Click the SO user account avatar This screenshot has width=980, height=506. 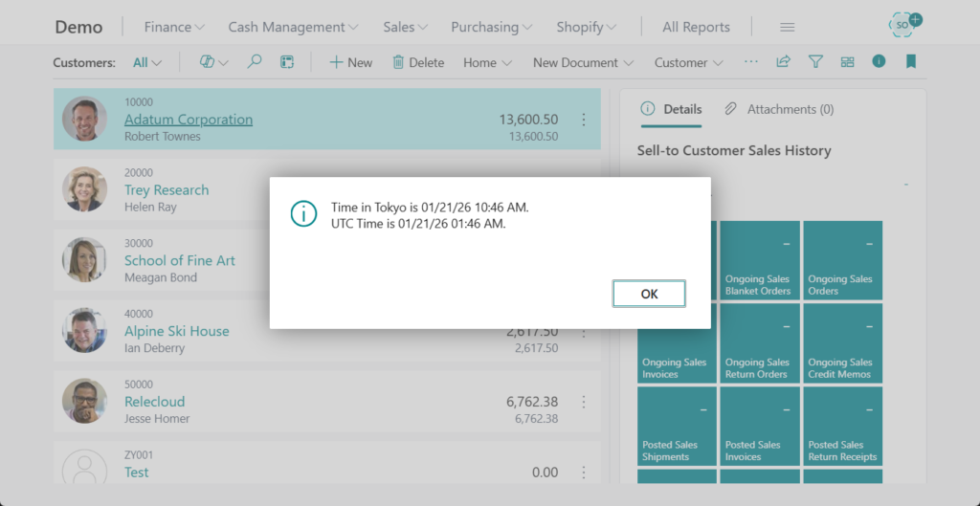(902, 25)
